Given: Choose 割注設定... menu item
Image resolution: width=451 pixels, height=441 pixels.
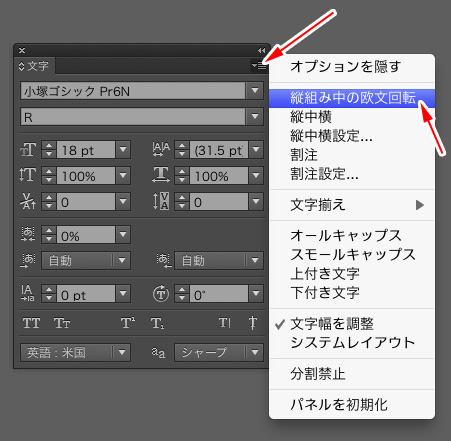Looking at the screenshot, I should tap(352, 174).
